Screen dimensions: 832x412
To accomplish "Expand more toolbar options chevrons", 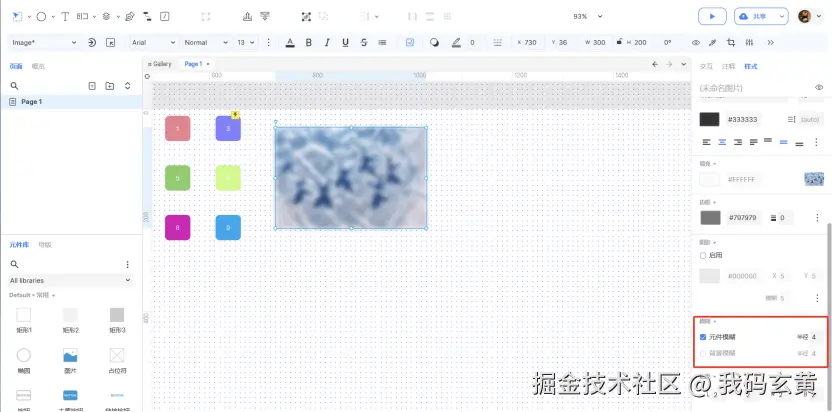I will coord(770,42).
